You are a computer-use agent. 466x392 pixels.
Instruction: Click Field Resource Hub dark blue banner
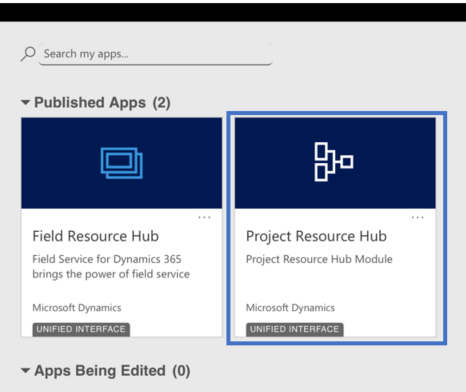coord(122,163)
